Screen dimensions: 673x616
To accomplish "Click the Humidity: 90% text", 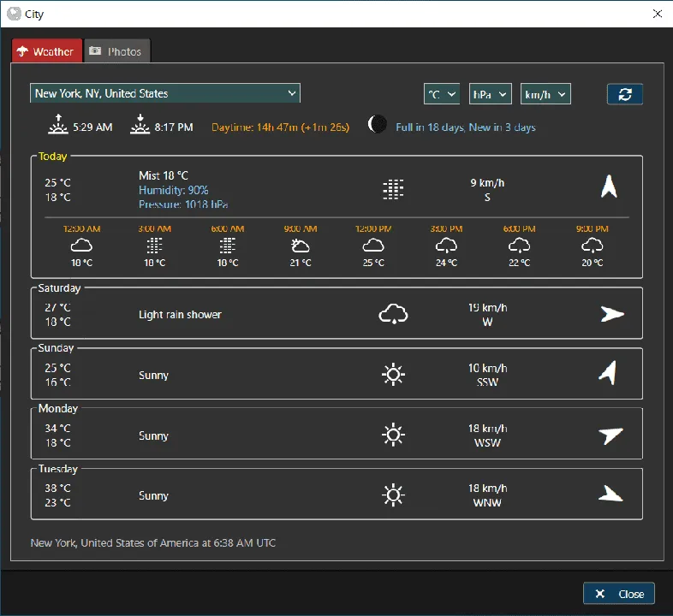I will 174,190.
